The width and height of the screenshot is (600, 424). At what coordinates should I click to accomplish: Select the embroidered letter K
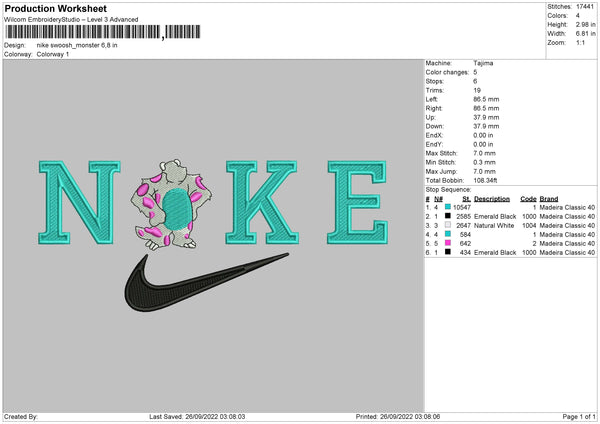point(262,202)
